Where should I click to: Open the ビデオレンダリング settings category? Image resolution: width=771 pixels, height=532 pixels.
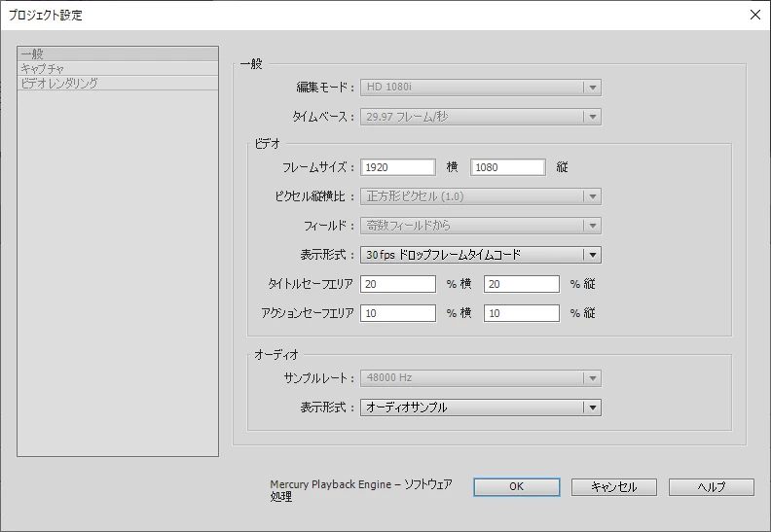point(118,83)
